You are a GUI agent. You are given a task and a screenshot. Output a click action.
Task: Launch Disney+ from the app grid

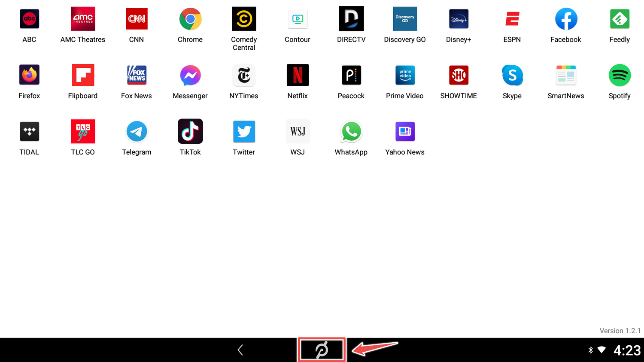point(459,19)
